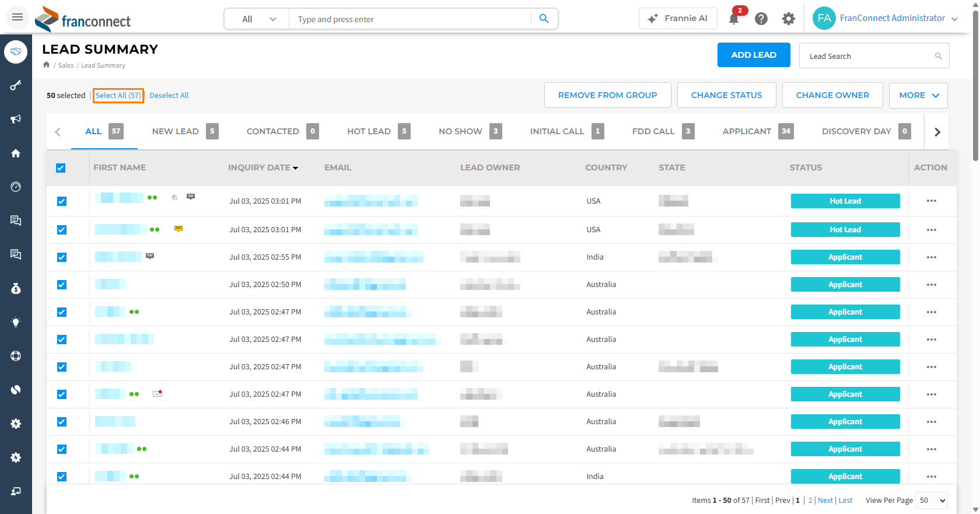Click the ADD LEAD button
980x514 pixels.
pyautogui.click(x=754, y=55)
